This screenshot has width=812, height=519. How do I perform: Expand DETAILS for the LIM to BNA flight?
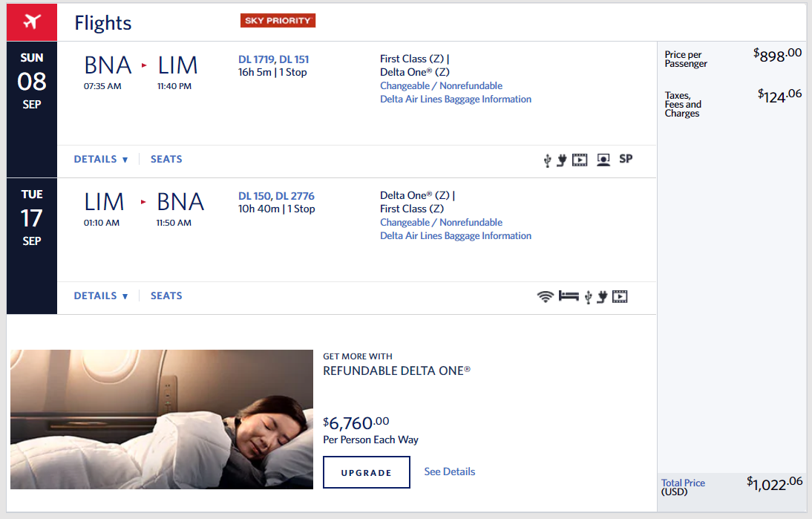(101, 296)
